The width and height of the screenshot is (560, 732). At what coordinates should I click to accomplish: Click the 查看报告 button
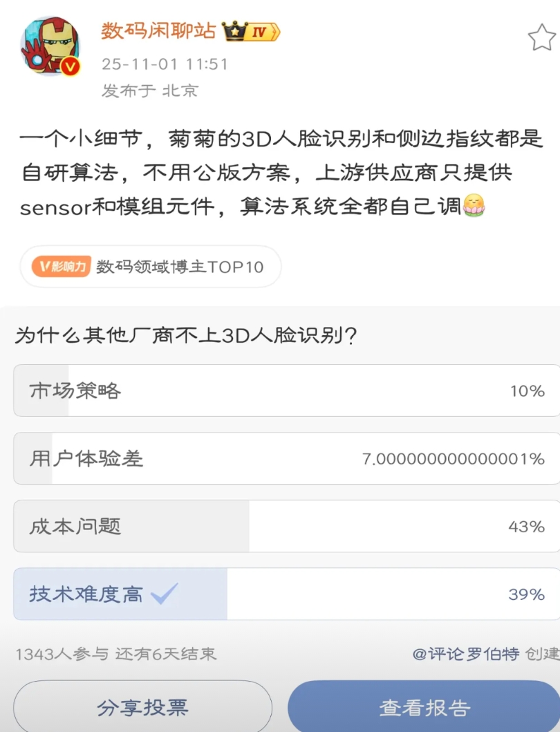[424, 707]
